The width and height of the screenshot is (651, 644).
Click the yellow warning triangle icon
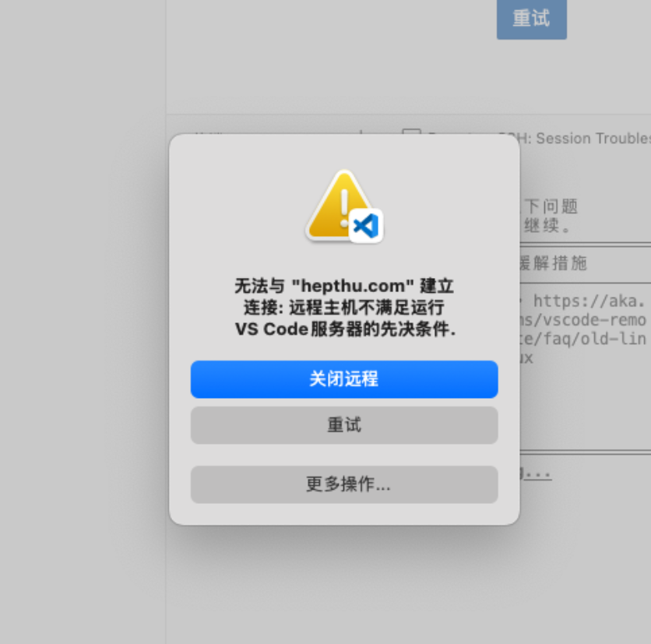(x=339, y=204)
